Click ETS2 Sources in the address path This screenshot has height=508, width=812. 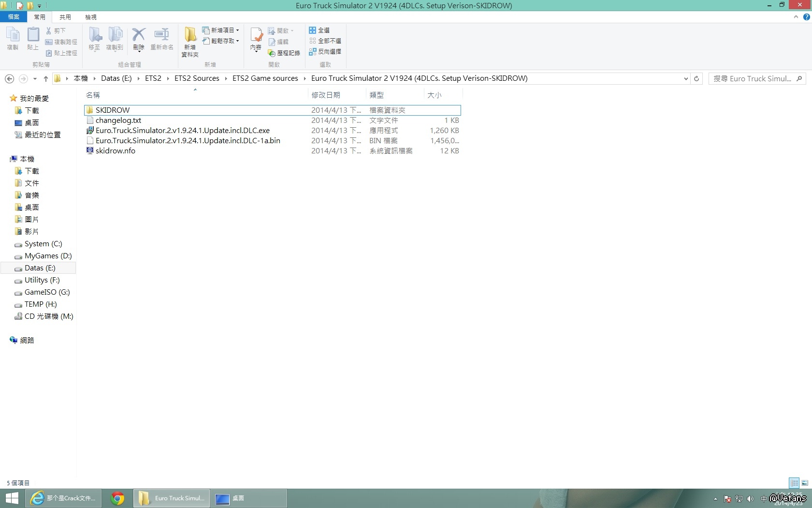(197, 78)
